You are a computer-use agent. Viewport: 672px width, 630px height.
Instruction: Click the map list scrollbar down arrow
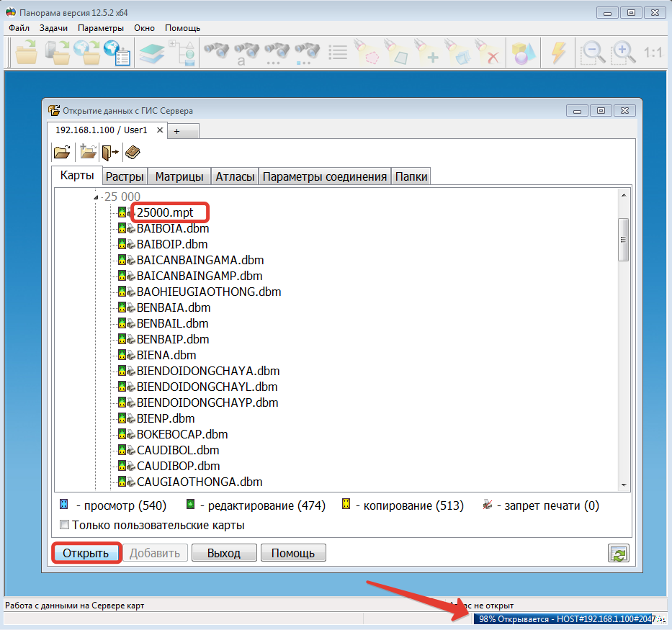624,485
